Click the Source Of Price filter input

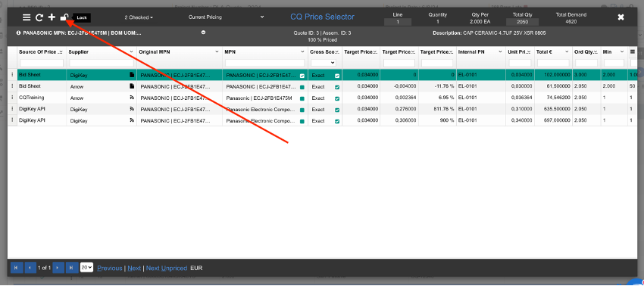tap(42, 64)
